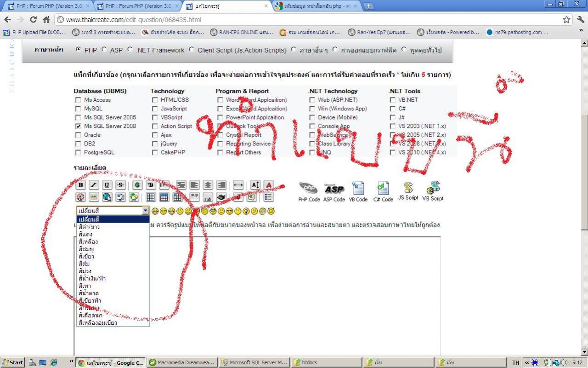Apply strikethrough formatting in the editor toolbar

(x=120, y=185)
